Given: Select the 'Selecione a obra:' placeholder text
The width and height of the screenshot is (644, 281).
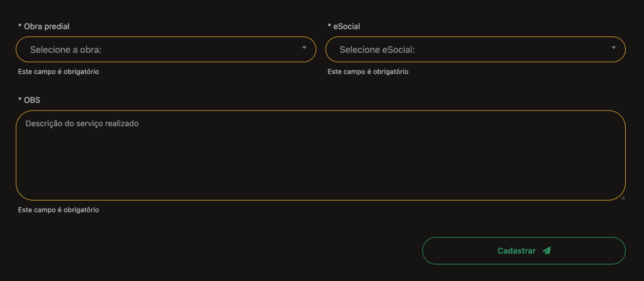Looking at the screenshot, I should (66, 50).
